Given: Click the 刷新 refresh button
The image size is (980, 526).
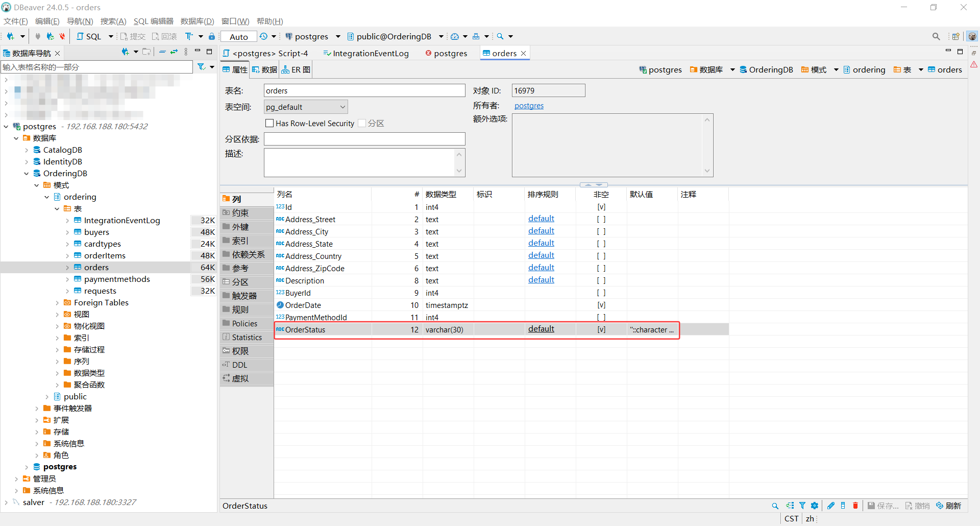Looking at the screenshot, I should pyautogui.click(x=948, y=506).
